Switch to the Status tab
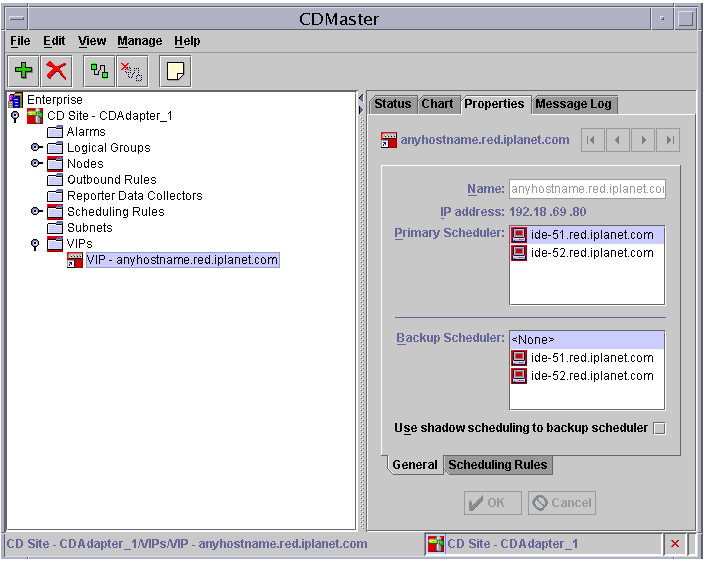 [x=393, y=104]
